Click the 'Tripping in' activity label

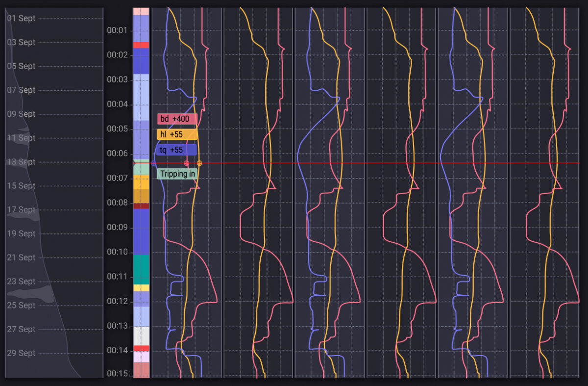pyautogui.click(x=177, y=174)
